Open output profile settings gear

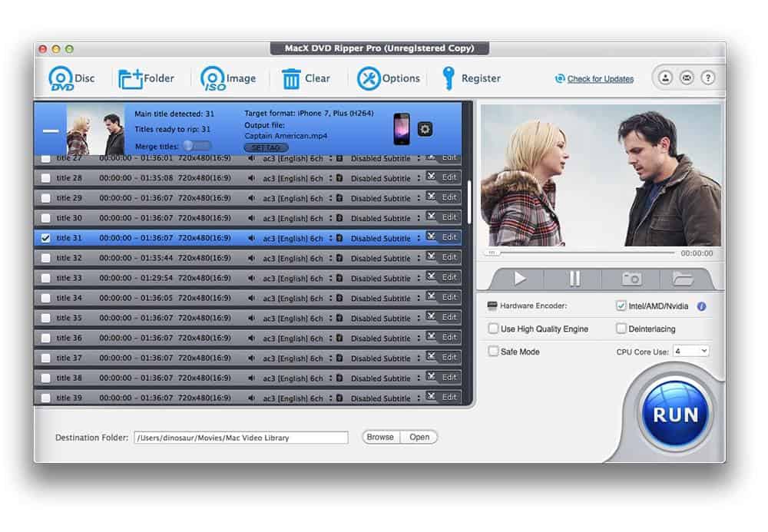[425, 129]
